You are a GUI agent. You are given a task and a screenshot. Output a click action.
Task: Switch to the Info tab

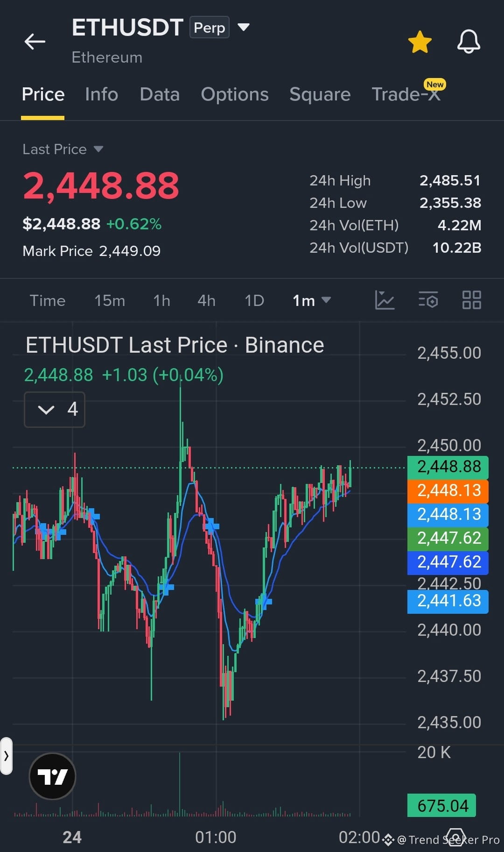point(102,94)
